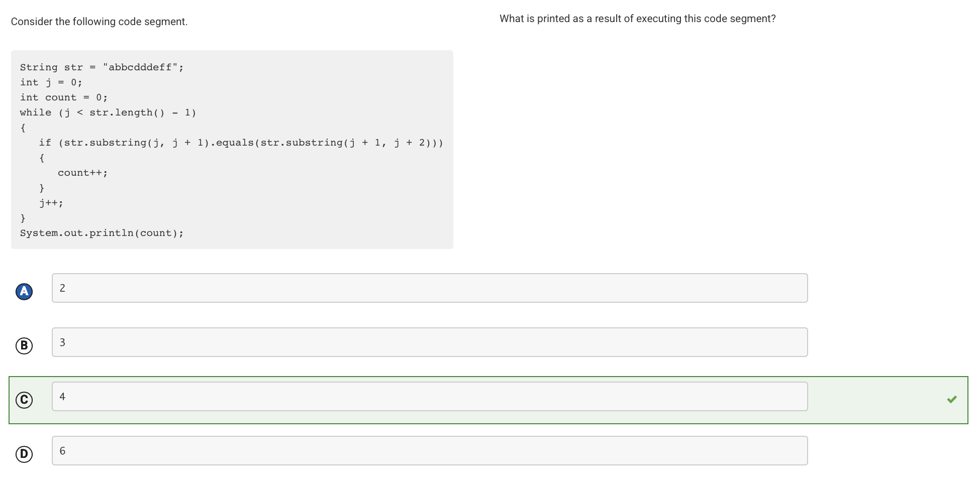Click the while loop line in code
980x483 pixels.
pyautogui.click(x=108, y=112)
